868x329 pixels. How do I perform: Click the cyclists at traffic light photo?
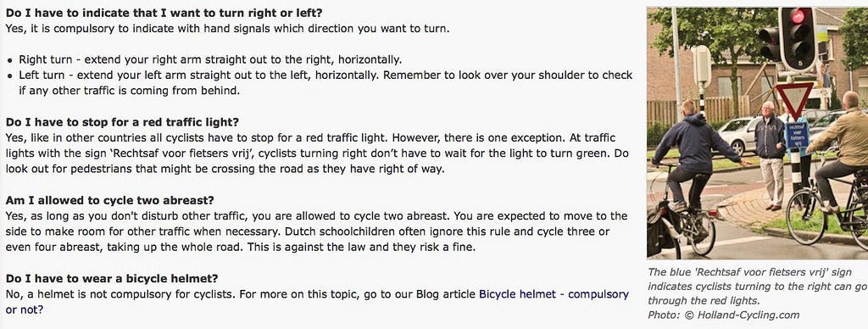coord(757,133)
